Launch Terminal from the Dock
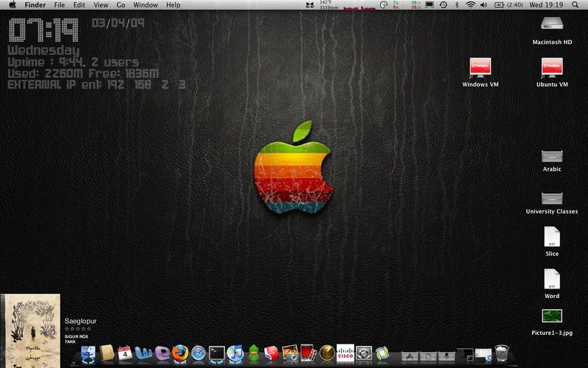This screenshot has width=588, height=368. [217, 354]
